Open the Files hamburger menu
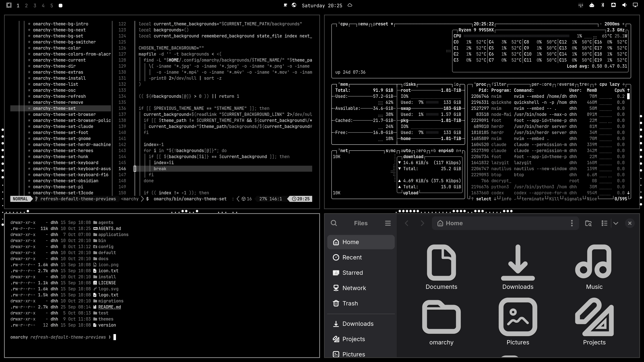This screenshot has height=362, width=644. (388, 223)
